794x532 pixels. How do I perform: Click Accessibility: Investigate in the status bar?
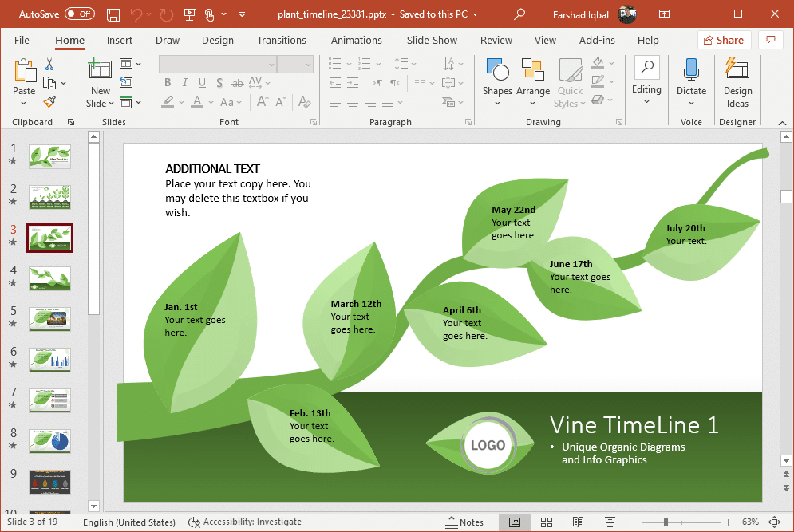pyautogui.click(x=245, y=522)
